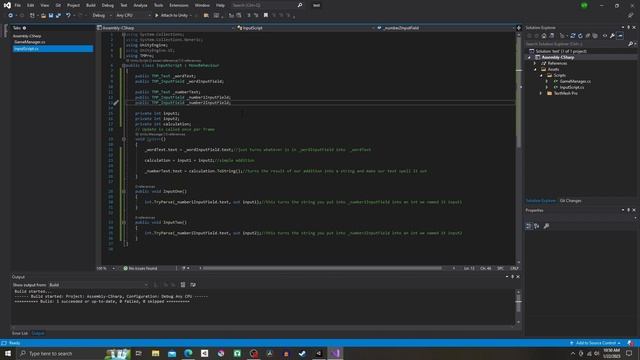Image resolution: width=640 pixels, height=360 pixels.
Task: Click the Open File toolbar icon
Action: (43, 16)
